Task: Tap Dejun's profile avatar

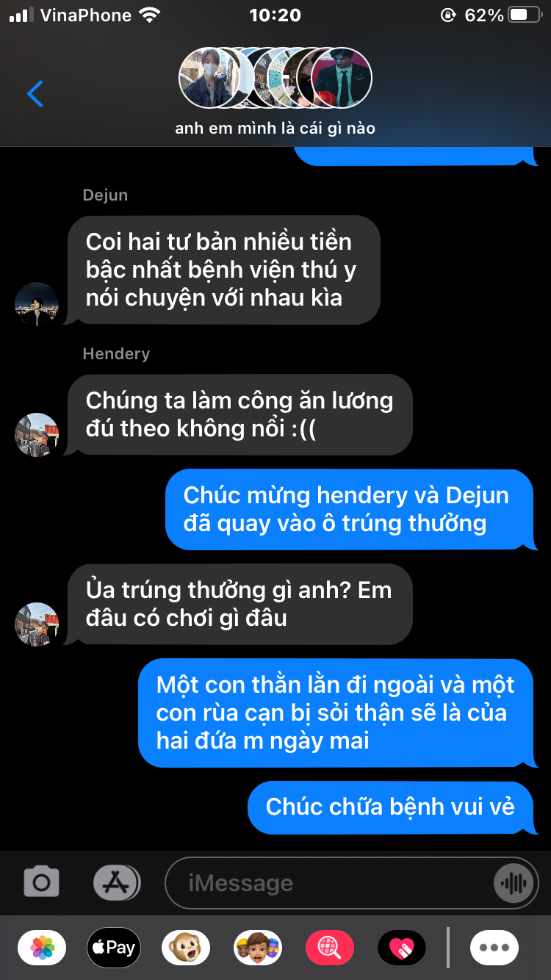Action: point(37,303)
